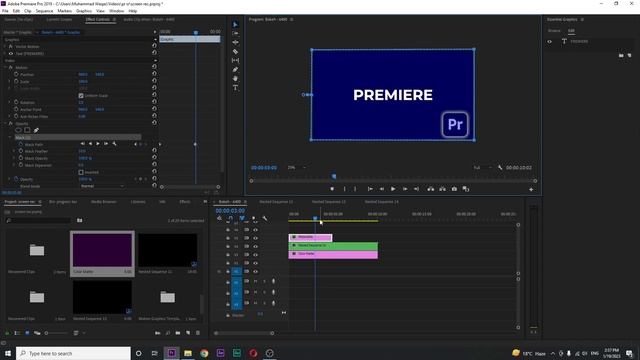This screenshot has width=640, height=360.
Task: Switch to the Nested Sequence 14 timeline tab
Action: [x=381, y=202]
